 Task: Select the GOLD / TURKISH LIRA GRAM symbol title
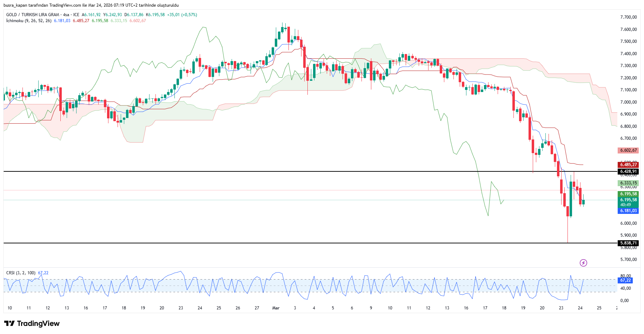pos(33,15)
